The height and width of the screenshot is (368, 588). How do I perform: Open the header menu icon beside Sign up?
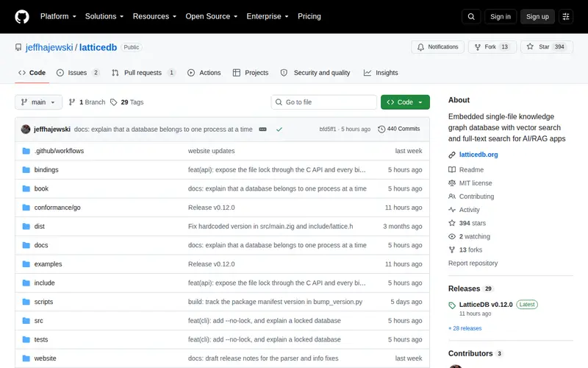click(566, 16)
